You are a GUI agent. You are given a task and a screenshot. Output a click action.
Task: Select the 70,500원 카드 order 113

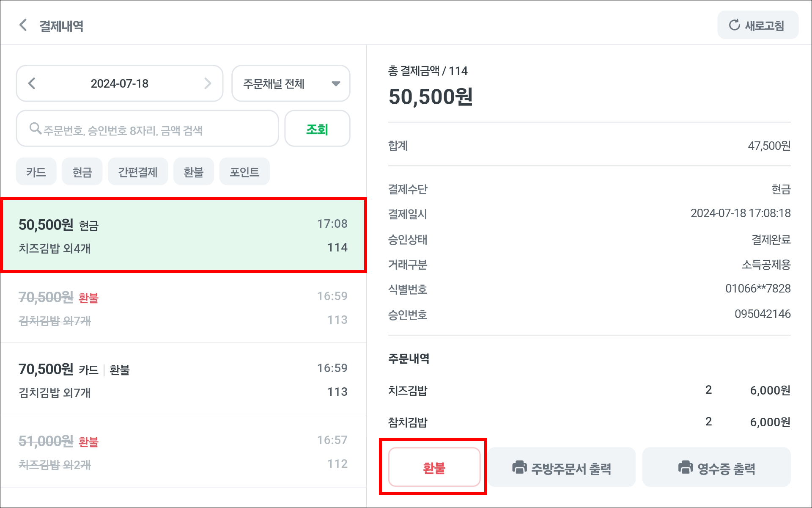click(183, 380)
